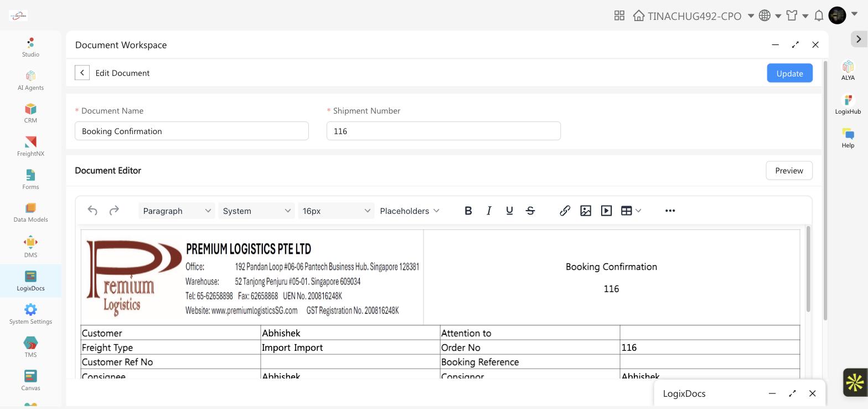Open Data Models from sidebar
This screenshot has height=409, width=868.
[x=30, y=212]
